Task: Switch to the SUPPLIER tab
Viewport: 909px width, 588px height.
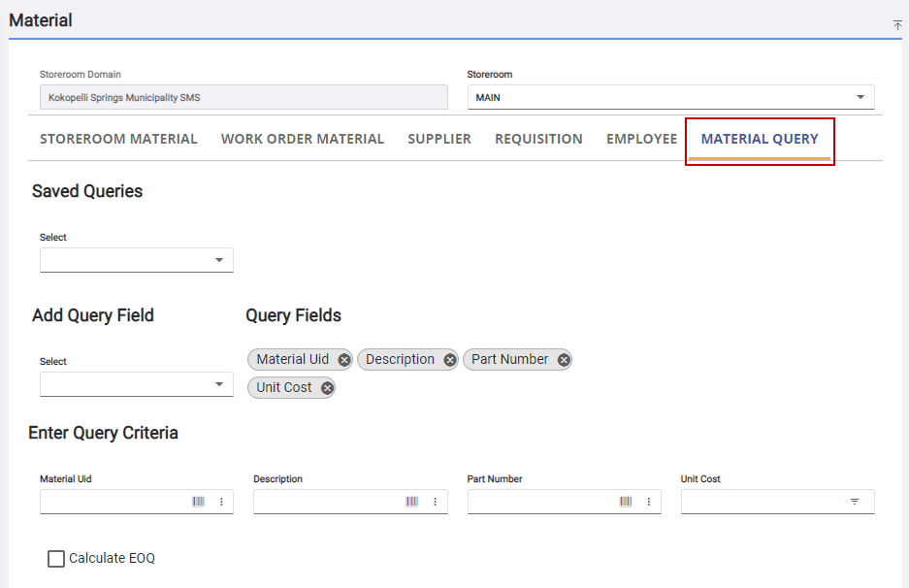Action: [x=439, y=139]
